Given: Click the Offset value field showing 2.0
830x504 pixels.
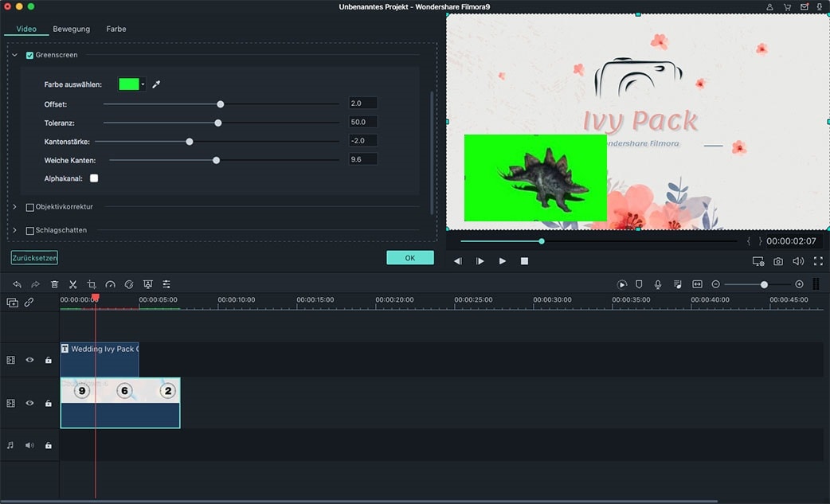Looking at the screenshot, I should click(x=363, y=104).
